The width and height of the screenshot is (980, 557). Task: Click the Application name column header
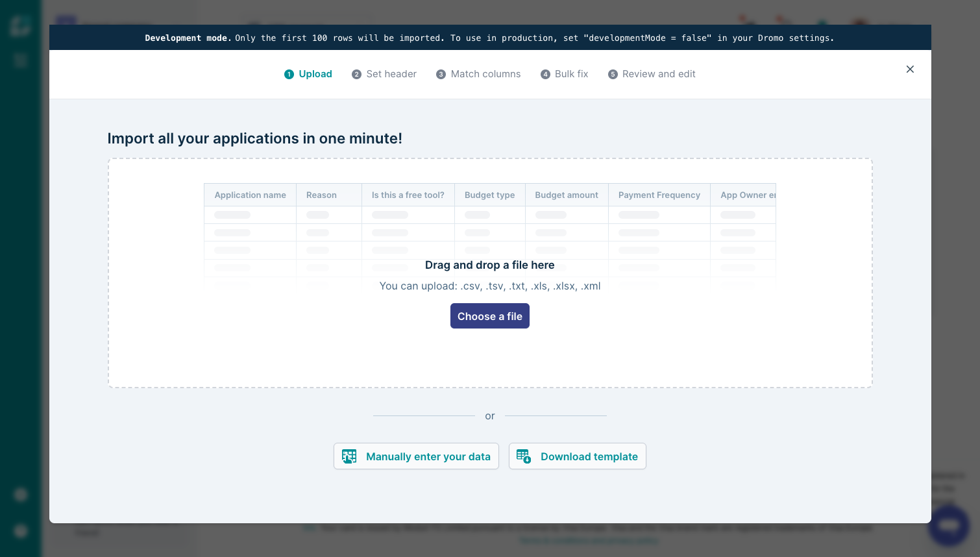251,195
